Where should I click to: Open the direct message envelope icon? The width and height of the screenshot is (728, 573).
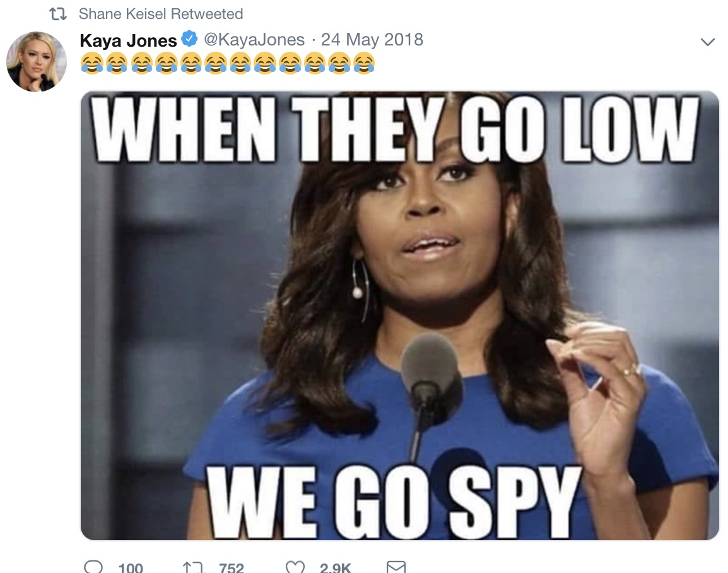pos(396,567)
